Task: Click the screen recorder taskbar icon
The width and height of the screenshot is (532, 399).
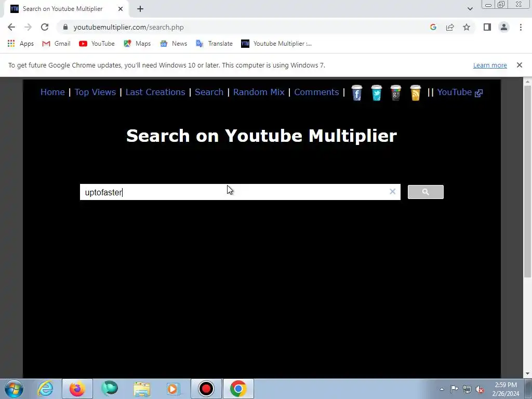Action: tap(206, 389)
